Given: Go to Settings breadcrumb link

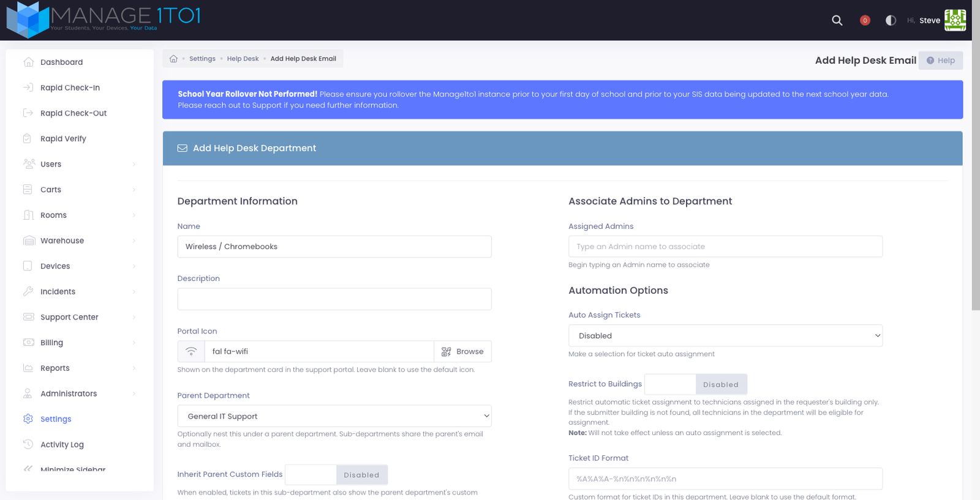Looking at the screenshot, I should pos(202,59).
